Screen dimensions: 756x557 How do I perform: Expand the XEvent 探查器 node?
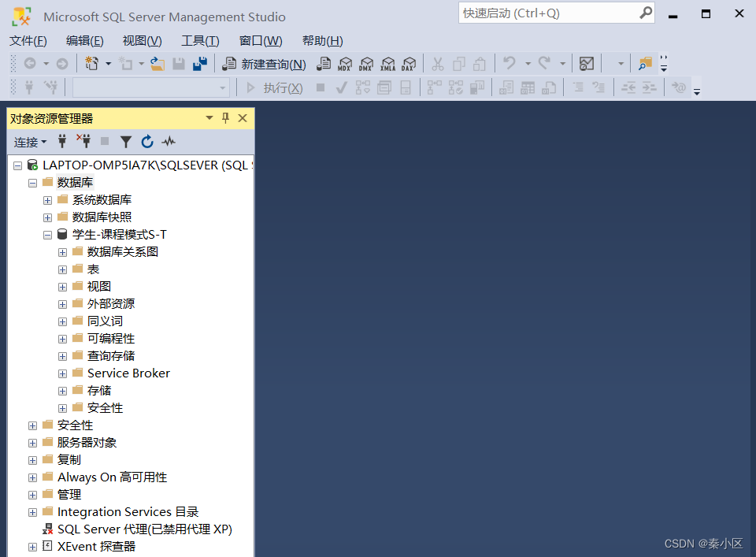coord(33,547)
